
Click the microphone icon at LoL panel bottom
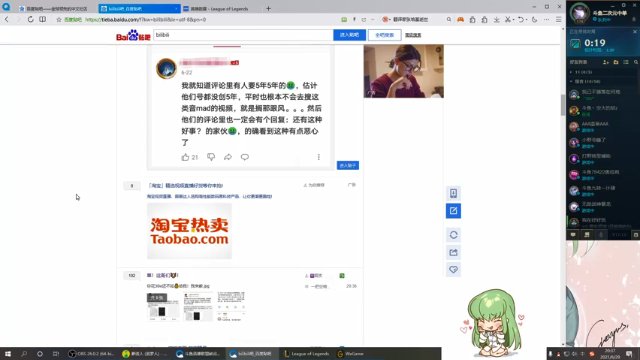point(601,235)
